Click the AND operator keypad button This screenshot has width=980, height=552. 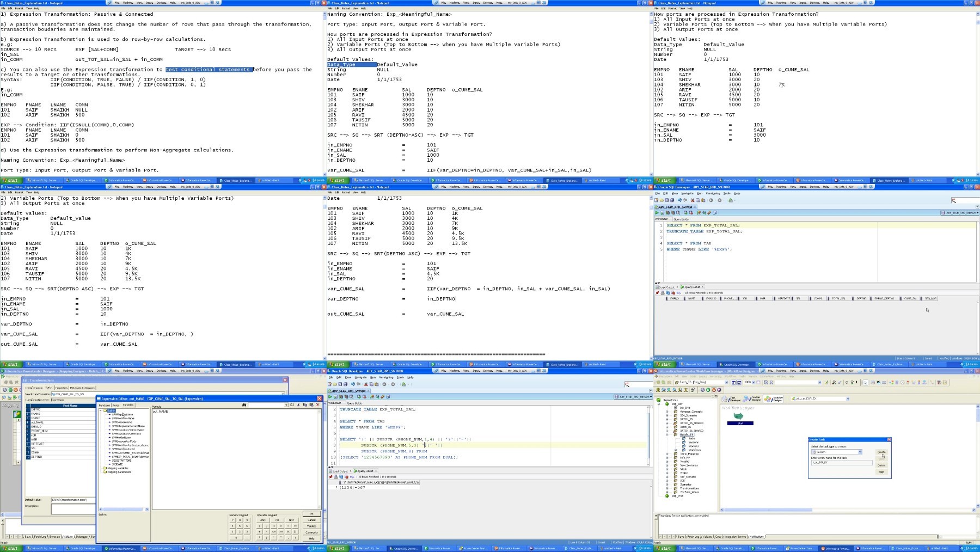(x=263, y=520)
